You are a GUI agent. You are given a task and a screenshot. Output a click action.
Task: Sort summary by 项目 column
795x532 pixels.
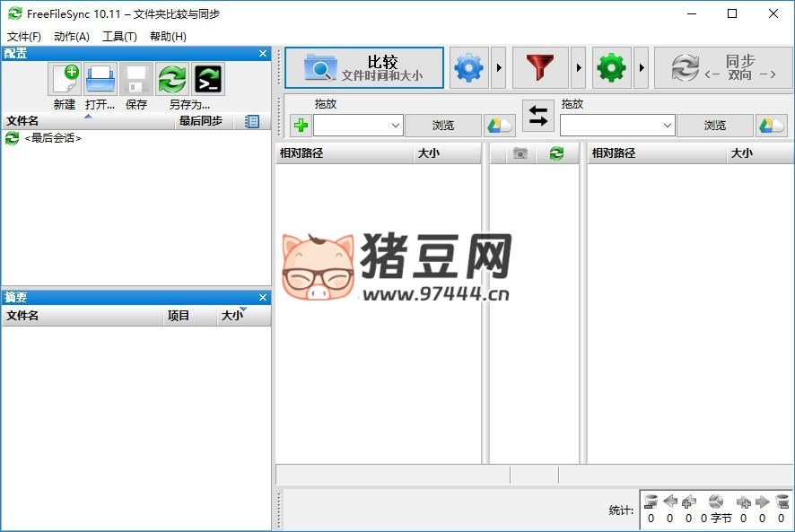pos(190,316)
